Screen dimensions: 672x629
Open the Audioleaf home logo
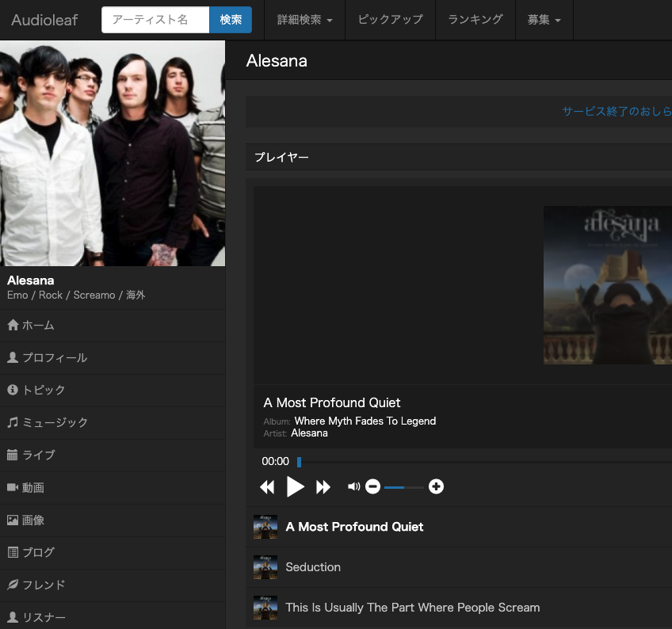pyautogui.click(x=44, y=20)
